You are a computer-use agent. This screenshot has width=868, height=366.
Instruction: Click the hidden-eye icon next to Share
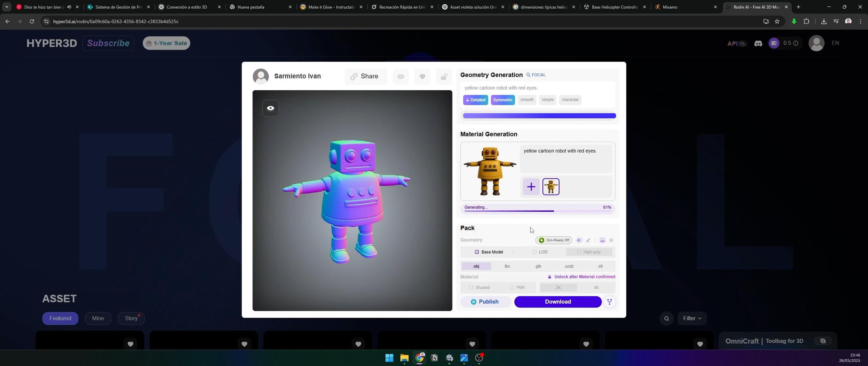[x=400, y=77]
